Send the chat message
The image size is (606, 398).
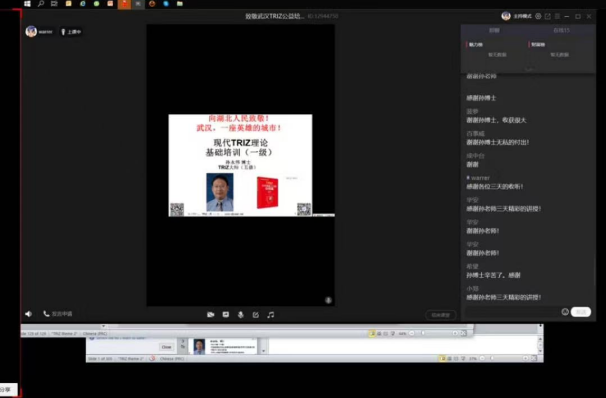coord(581,312)
